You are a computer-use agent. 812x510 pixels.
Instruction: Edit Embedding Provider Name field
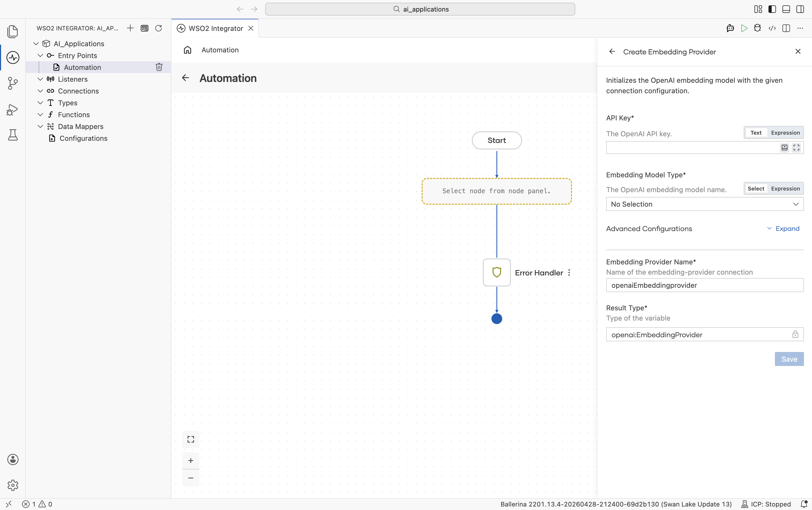pyautogui.click(x=705, y=285)
